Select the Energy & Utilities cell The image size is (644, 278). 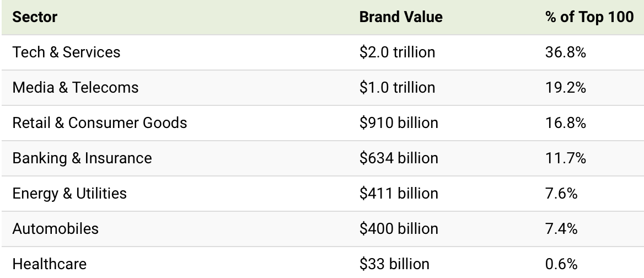[x=69, y=194]
